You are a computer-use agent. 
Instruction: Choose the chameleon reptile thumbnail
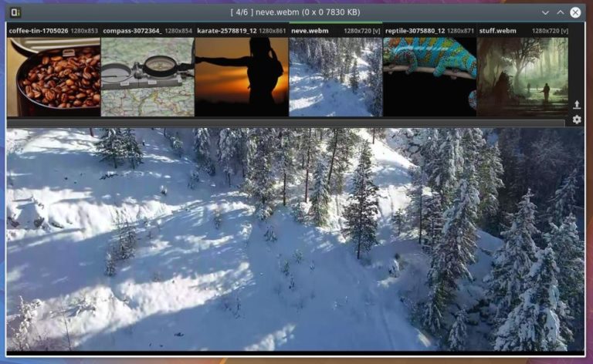click(x=429, y=76)
